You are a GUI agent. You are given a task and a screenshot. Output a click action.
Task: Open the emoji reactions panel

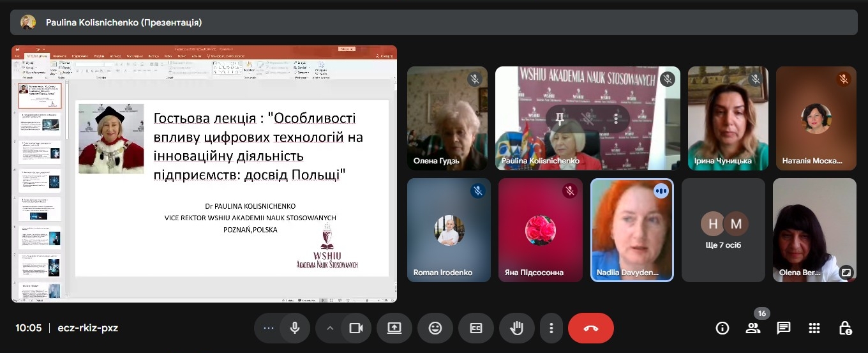coord(435,328)
